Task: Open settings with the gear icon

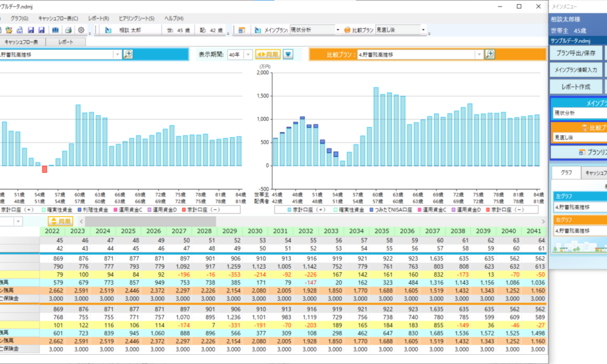Action: coord(81,30)
